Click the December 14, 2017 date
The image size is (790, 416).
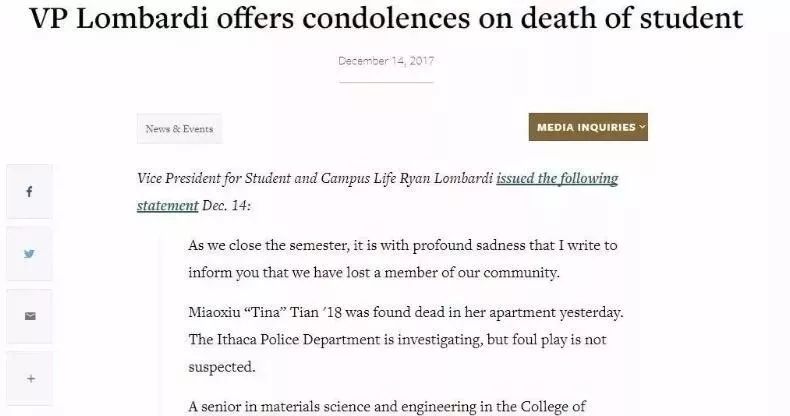(x=386, y=61)
